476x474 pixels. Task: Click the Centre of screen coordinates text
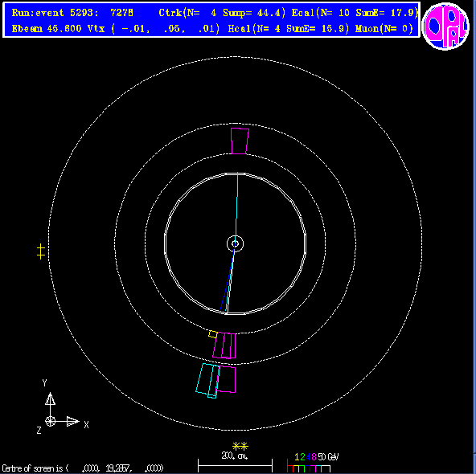[83, 468]
